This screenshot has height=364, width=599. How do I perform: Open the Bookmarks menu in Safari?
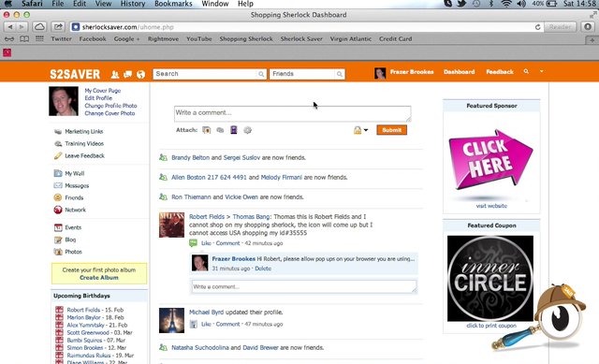[173, 4]
